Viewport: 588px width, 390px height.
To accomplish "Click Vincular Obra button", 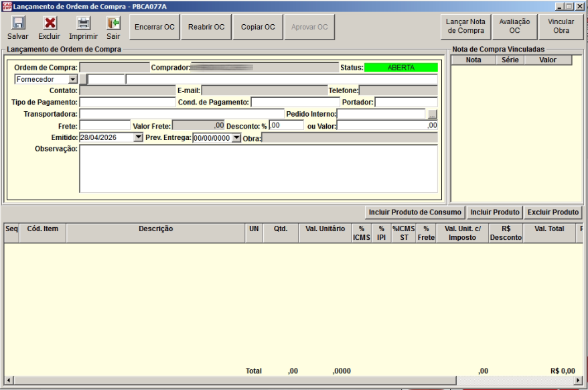I will point(561,26).
